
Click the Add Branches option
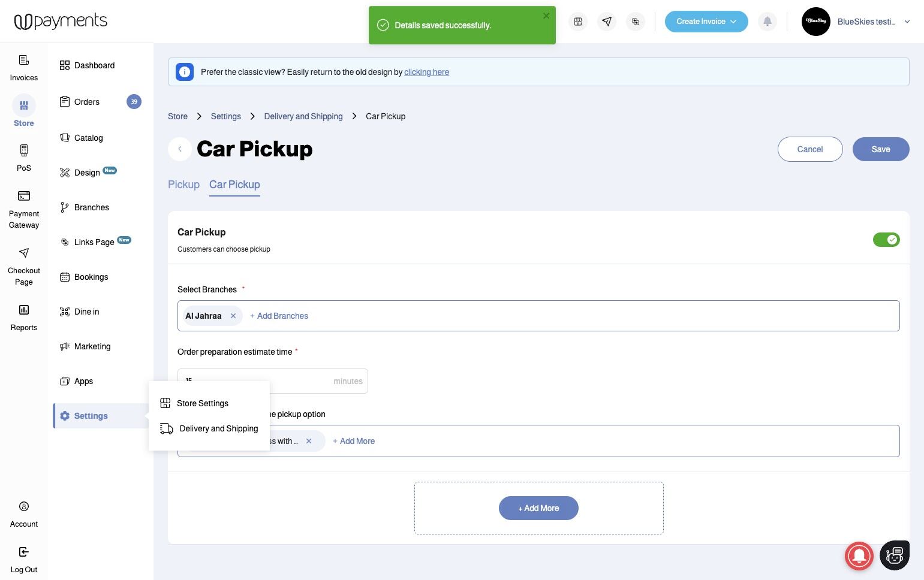click(x=279, y=316)
